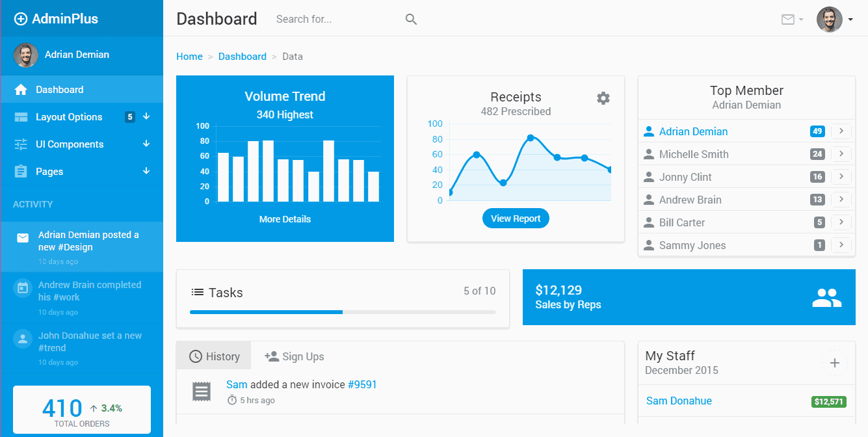Open More Details under Volume Trend
868x437 pixels.
pyautogui.click(x=285, y=219)
